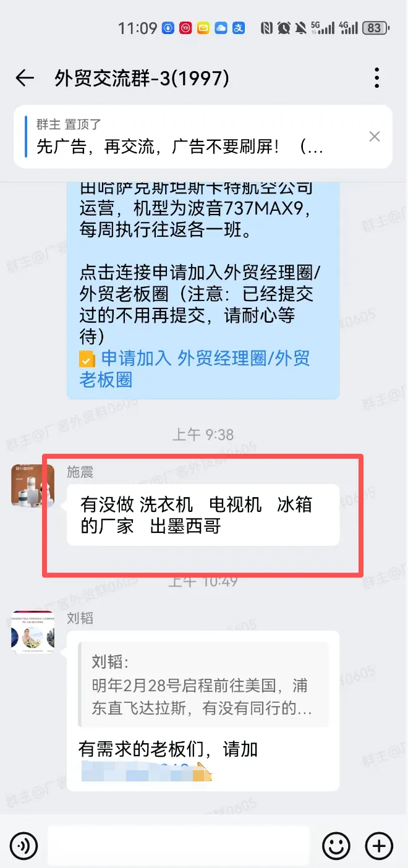This screenshot has width=408, height=868.
Task: Switch to voice input mode icon
Action: tap(23, 846)
